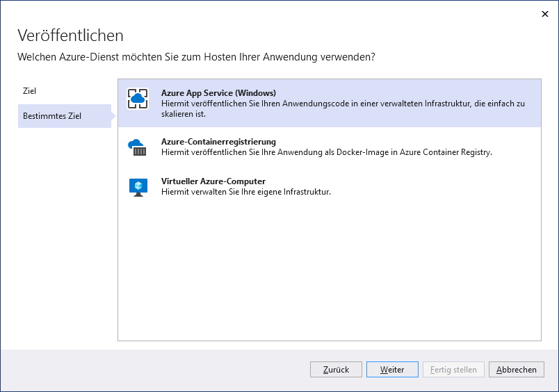This screenshot has height=392, width=559.
Task: Click the Docker-Image description text
Action: point(327,152)
